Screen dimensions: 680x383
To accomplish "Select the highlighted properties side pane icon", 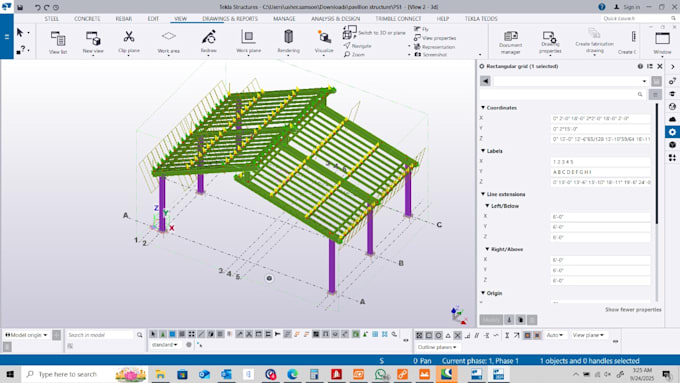I will pos(672,132).
